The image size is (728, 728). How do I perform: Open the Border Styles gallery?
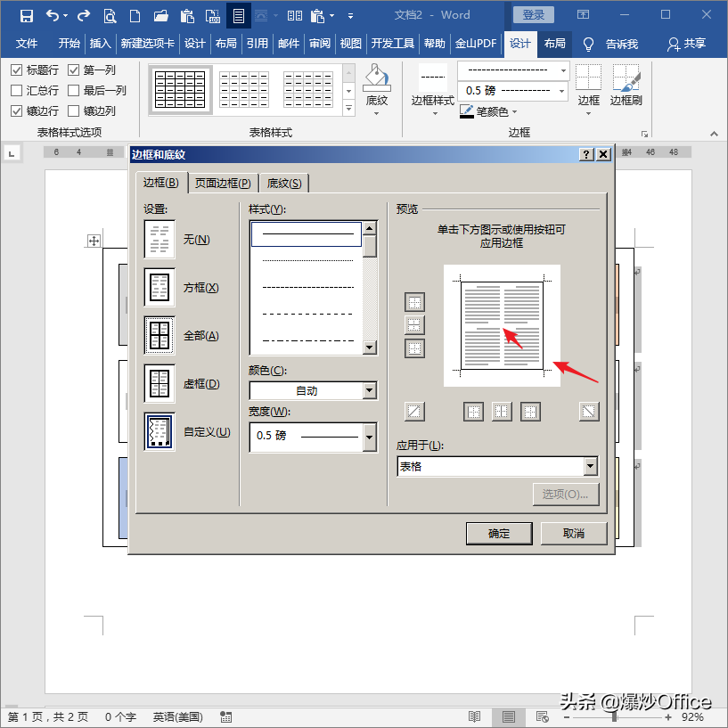pos(433,89)
